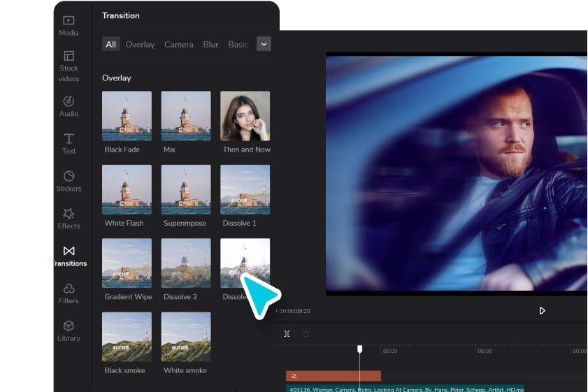This screenshot has height=392, width=588.
Task: Open the Audio panel
Action: coord(69,106)
